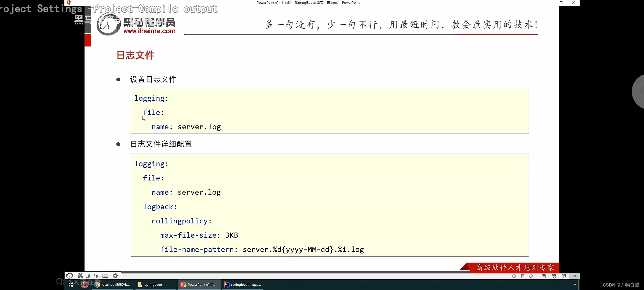Toggle the 英 language mode on IME bar
Screen dimensions: 644x290
(x=80, y=275)
